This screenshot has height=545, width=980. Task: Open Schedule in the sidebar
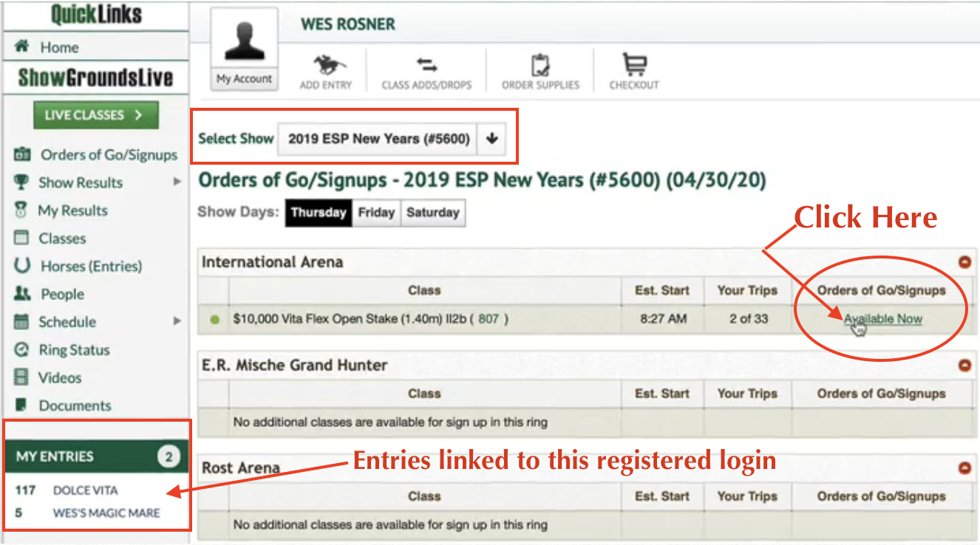[67, 322]
